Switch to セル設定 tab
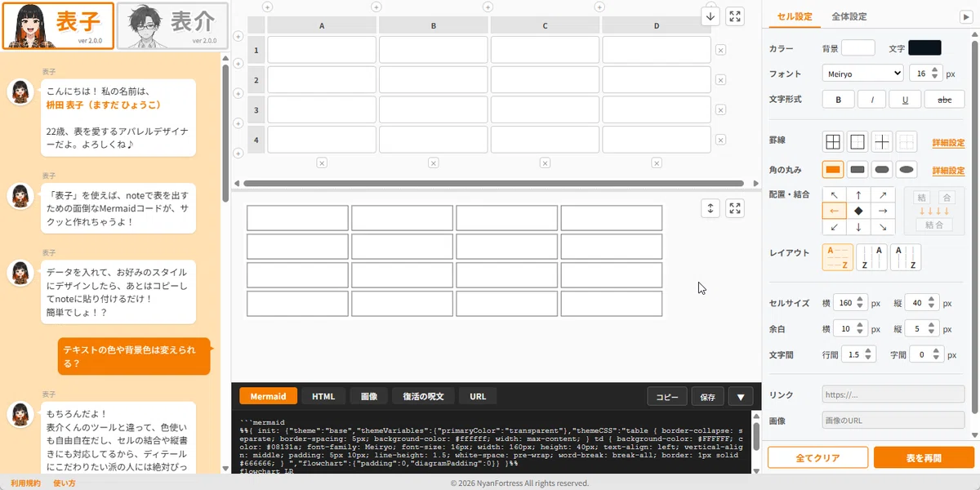The width and height of the screenshot is (980, 490). [x=795, y=16]
